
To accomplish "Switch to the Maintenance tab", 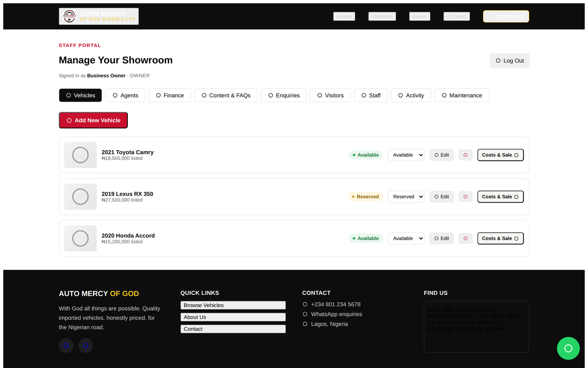I will tap(462, 95).
